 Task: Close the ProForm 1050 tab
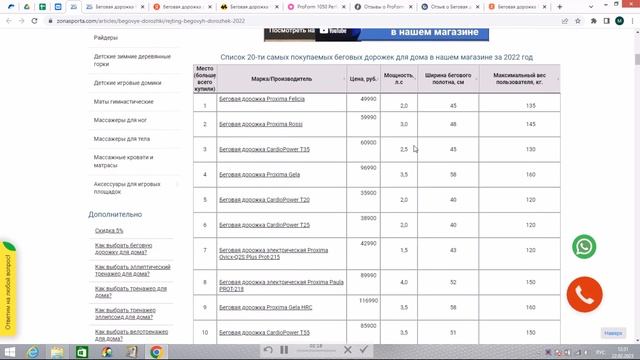(x=343, y=7)
